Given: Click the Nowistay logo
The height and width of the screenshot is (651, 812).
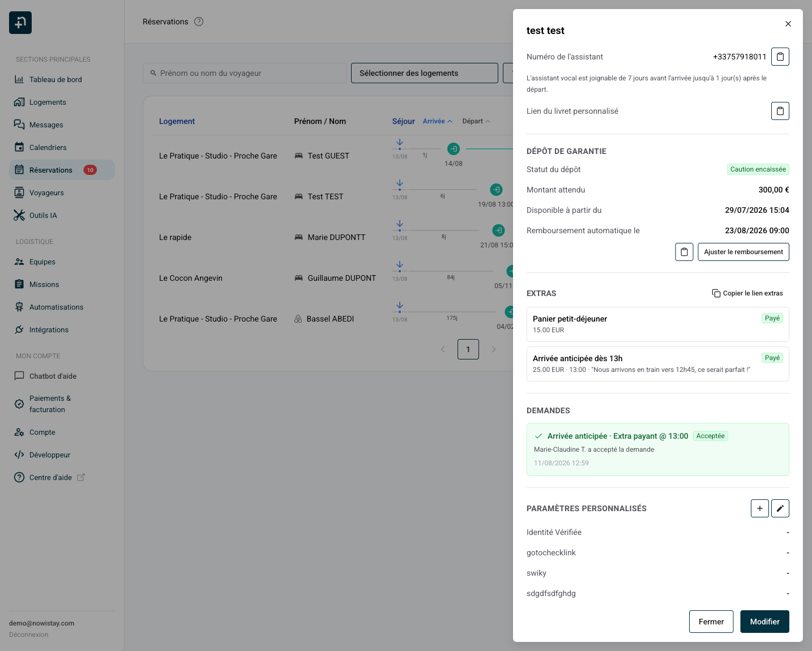Looking at the screenshot, I should (20, 23).
